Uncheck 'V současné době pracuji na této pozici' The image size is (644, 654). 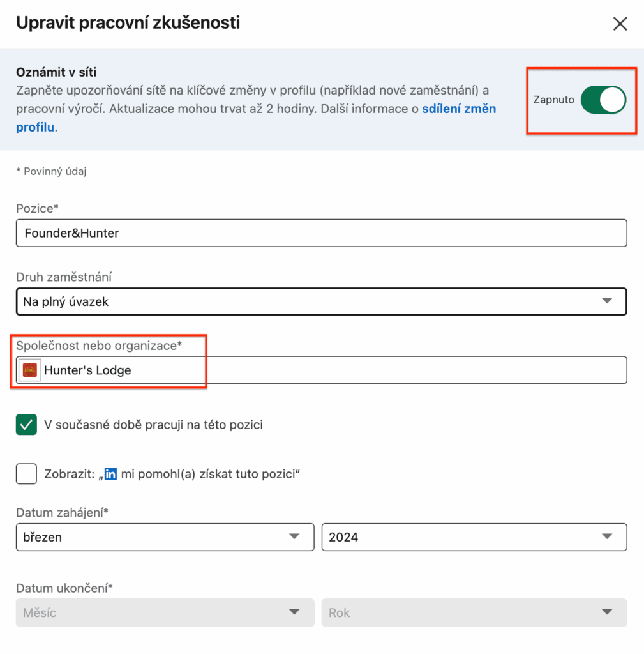26,425
